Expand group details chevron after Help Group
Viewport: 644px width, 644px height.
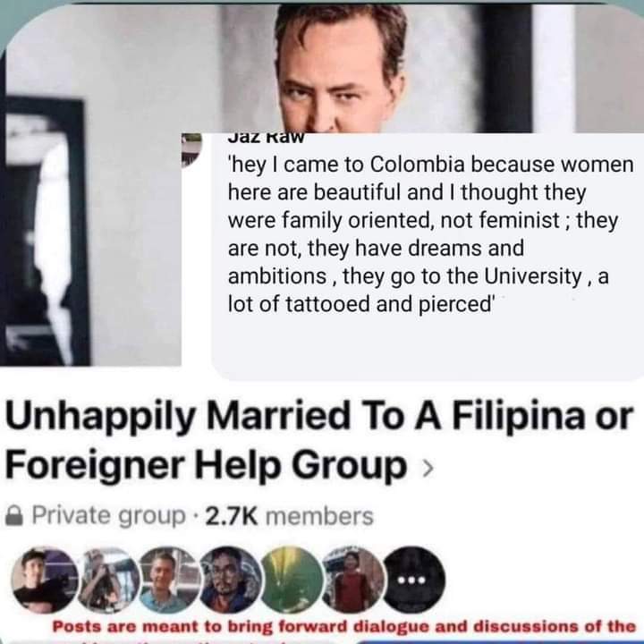[428, 469]
